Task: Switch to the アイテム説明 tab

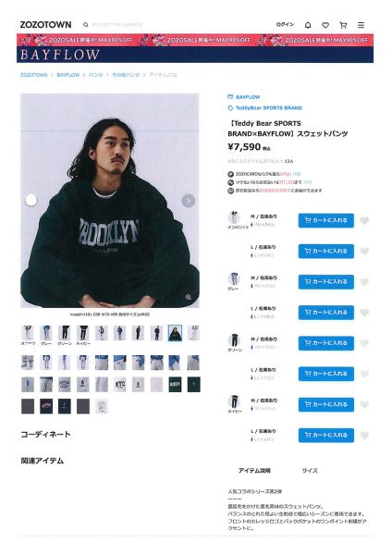Action: coord(254,471)
